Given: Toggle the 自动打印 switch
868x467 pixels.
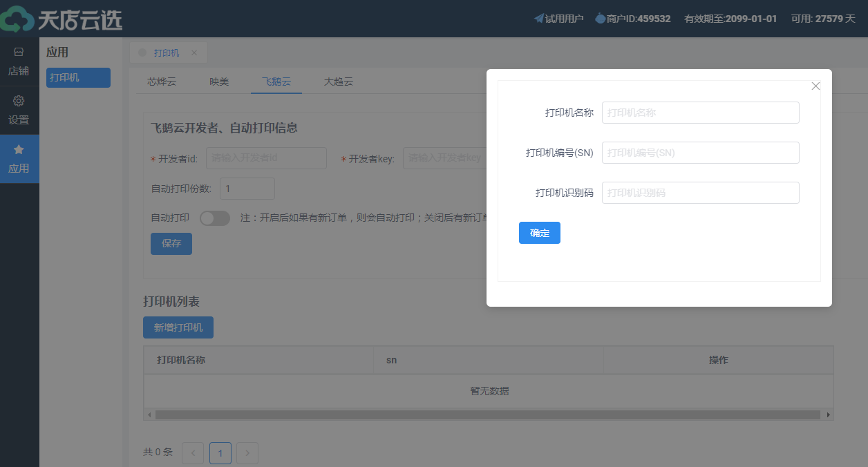Looking at the screenshot, I should click(x=215, y=218).
